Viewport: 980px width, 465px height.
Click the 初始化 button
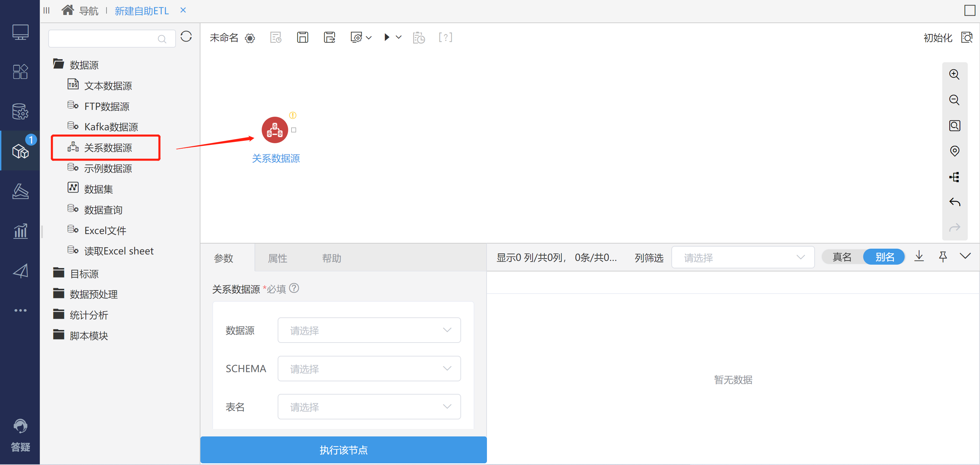point(938,38)
